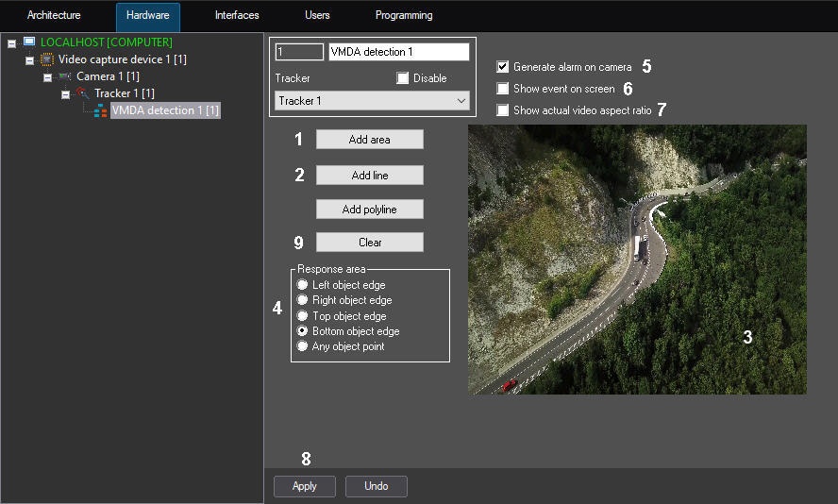Image resolution: width=838 pixels, height=504 pixels.
Task: Toggle Show actual video aspect ratio
Action: 503,110
